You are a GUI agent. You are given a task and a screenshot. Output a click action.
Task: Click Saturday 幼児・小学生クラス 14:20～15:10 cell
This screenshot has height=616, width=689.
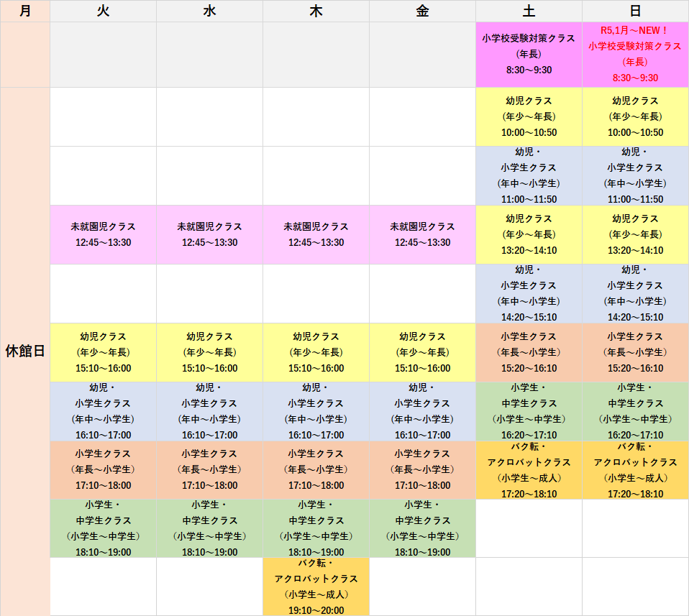pos(529,294)
